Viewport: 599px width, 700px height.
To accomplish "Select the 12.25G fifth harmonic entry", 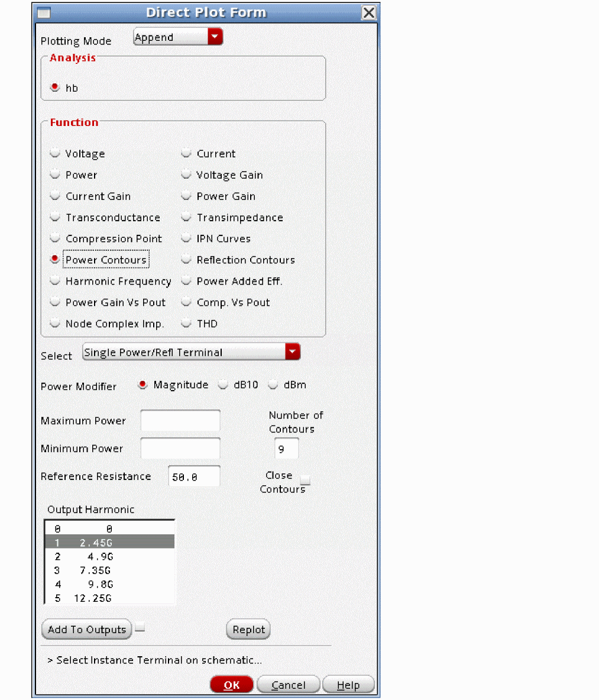I will [x=109, y=598].
